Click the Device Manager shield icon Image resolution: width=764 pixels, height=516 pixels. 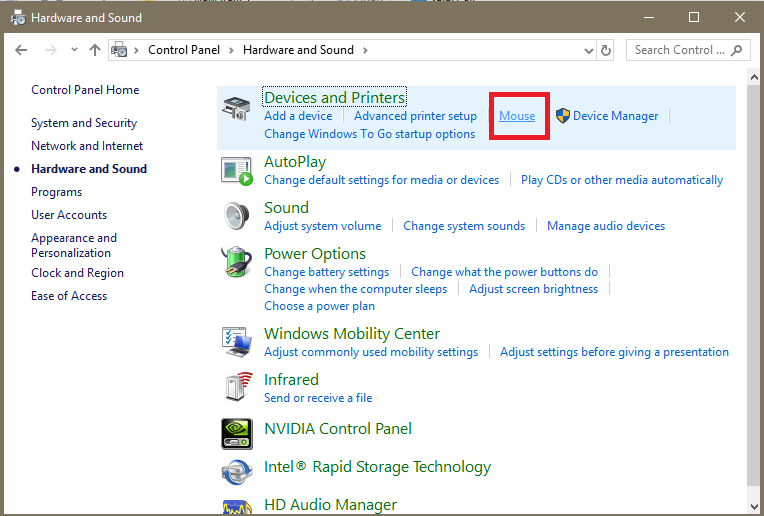[x=563, y=116]
